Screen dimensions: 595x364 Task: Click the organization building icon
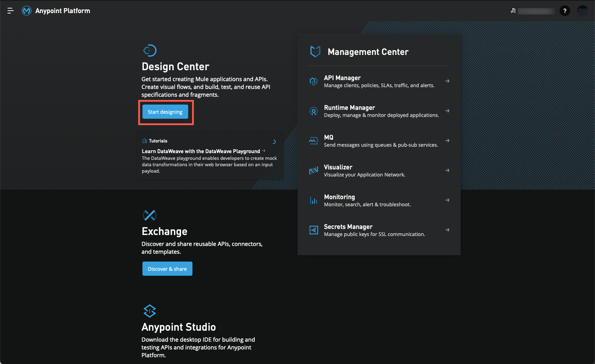click(x=513, y=11)
